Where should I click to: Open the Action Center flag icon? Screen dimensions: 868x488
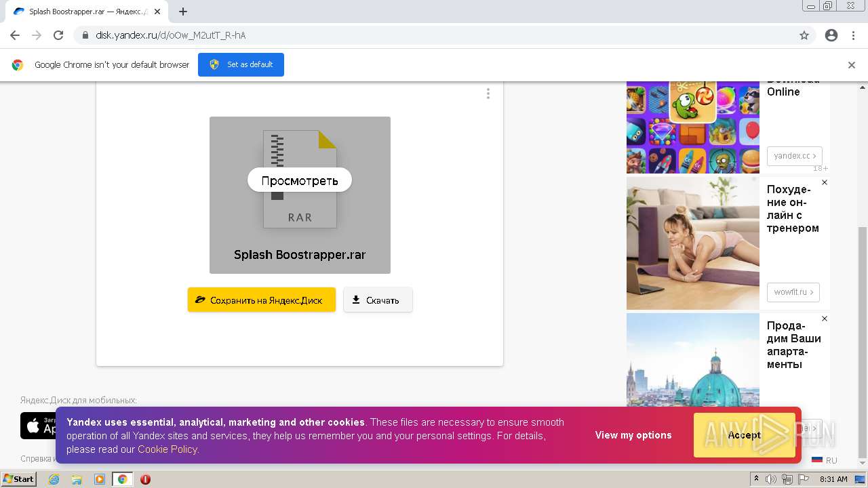[x=804, y=479]
